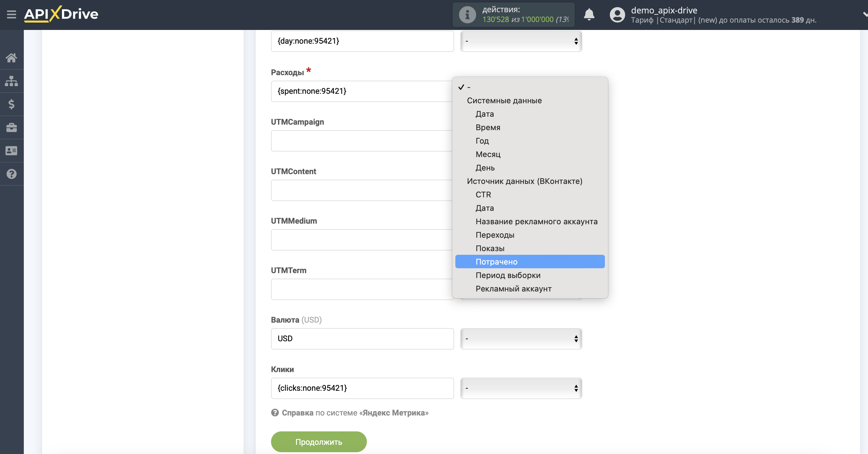Open dropdown next to day field
Image resolution: width=868 pixels, height=454 pixels.
coord(521,41)
